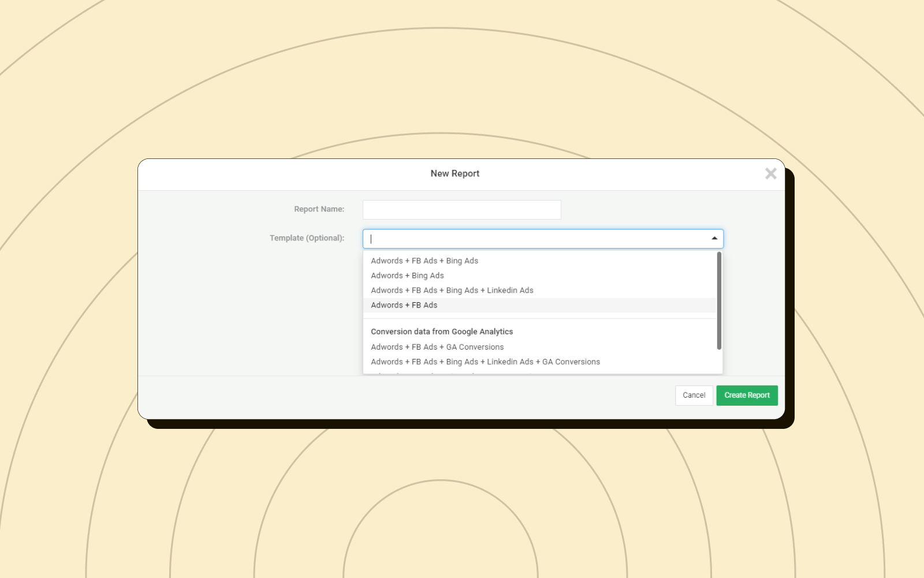Click the dropdown list scrollbar
924x578 pixels.
point(719,301)
